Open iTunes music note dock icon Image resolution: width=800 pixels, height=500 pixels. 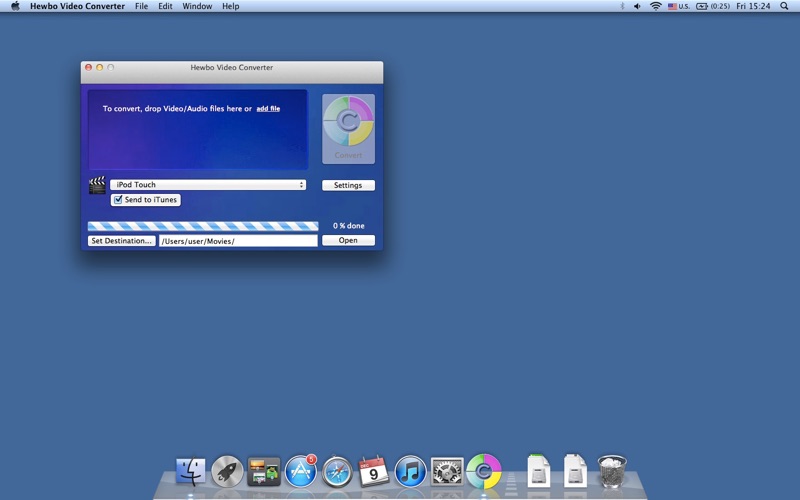click(410, 471)
